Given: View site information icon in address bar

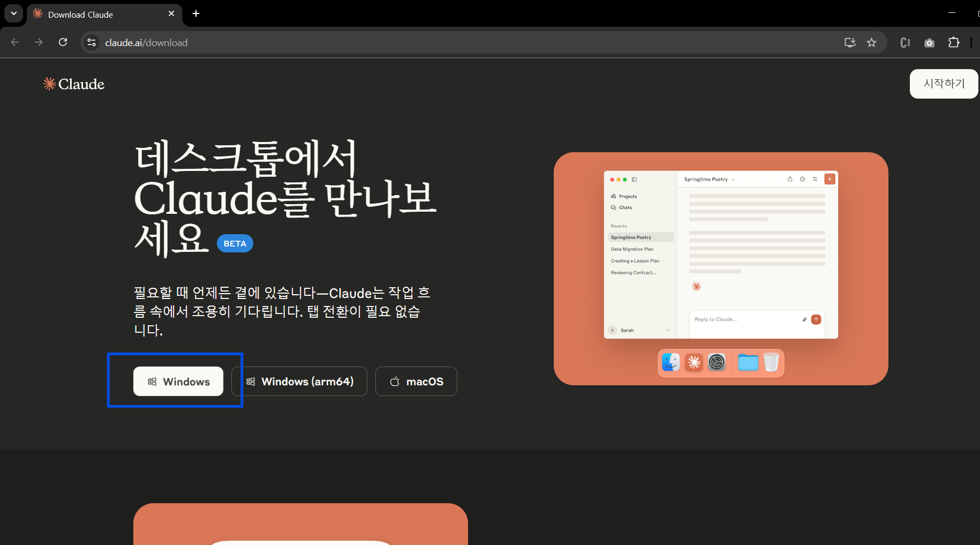Looking at the screenshot, I should (x=92, y=42).
